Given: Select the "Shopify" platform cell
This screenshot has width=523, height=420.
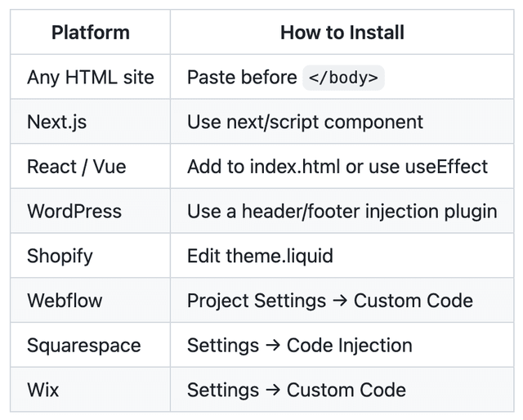Looking at the screenshot, I should (60, 256).
